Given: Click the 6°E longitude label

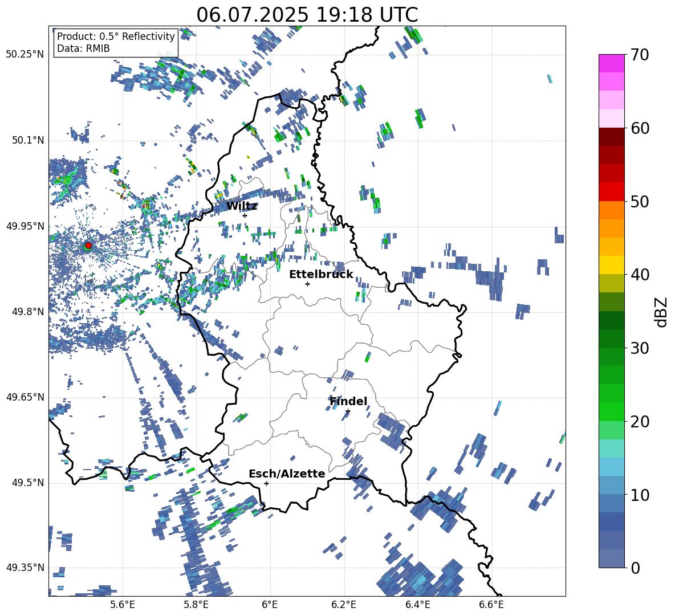Looking at the screenshot, I should (x=270, y=605).
